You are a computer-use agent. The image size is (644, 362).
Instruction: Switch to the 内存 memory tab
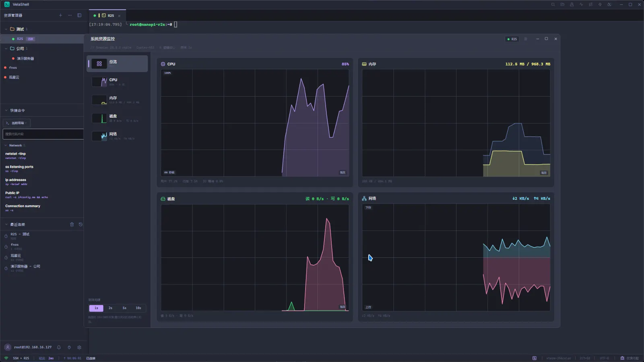[x=117, y=100]
